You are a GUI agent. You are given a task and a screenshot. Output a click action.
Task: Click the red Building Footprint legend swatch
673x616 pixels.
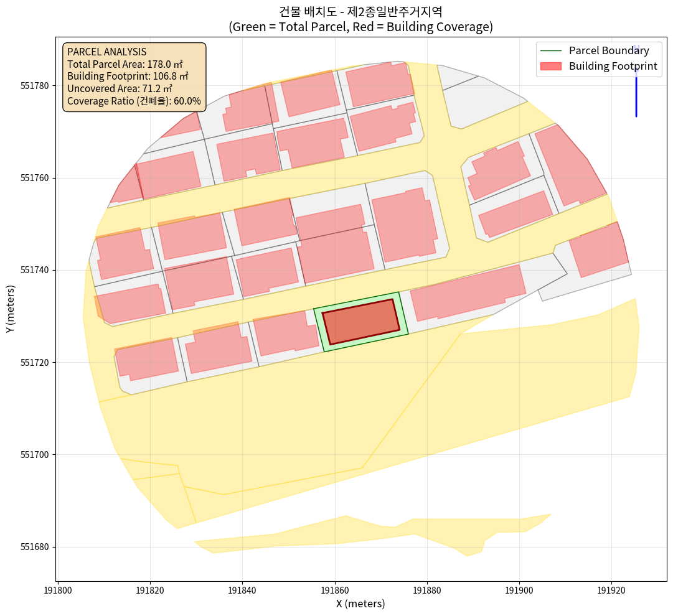coord(551,67)
